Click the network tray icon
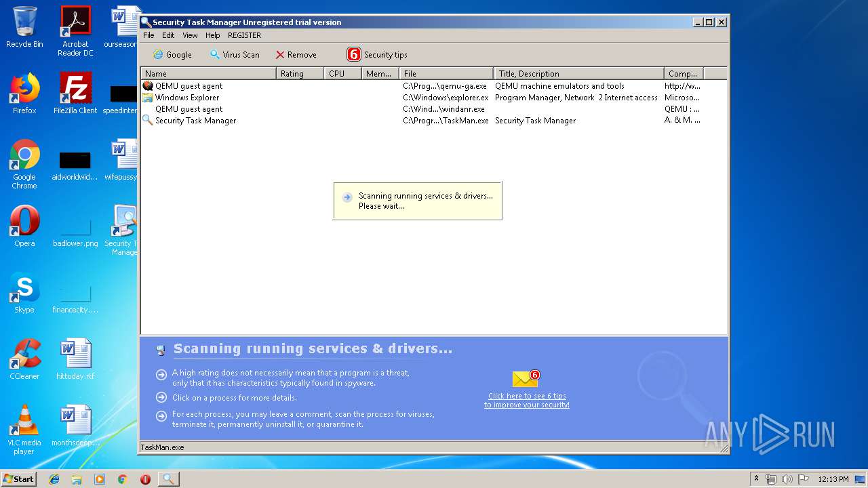The width and height of the screenshot is (868, 488). click(771, 479)
